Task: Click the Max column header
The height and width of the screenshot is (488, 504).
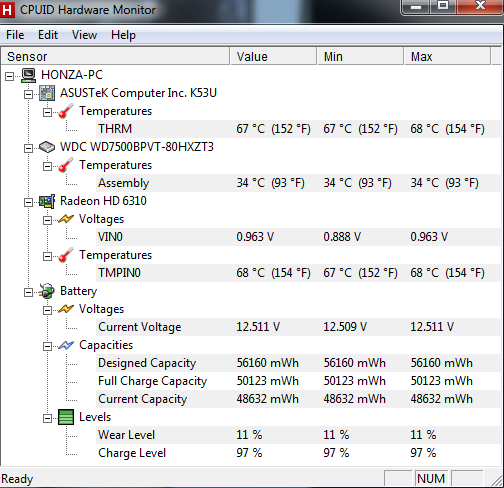Action: [x=448, y=56]
